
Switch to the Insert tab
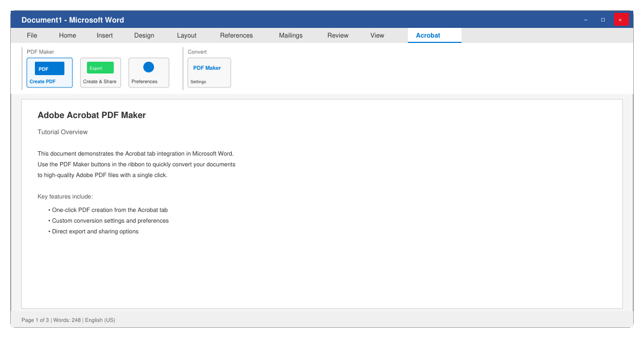point(105,35)
